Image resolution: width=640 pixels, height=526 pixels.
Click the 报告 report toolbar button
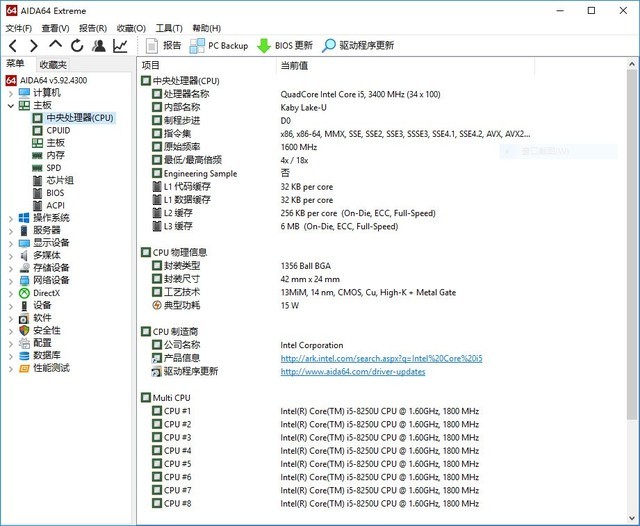point(163,46)
